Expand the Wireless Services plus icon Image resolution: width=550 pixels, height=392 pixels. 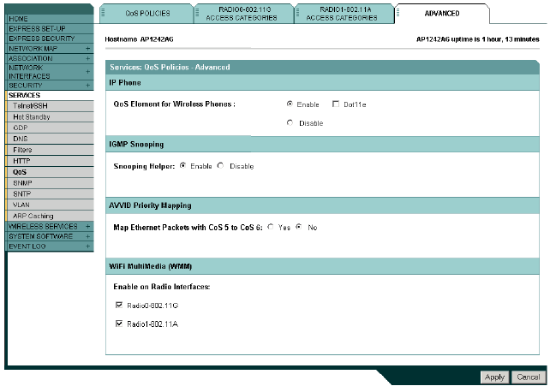pos(88,226)
